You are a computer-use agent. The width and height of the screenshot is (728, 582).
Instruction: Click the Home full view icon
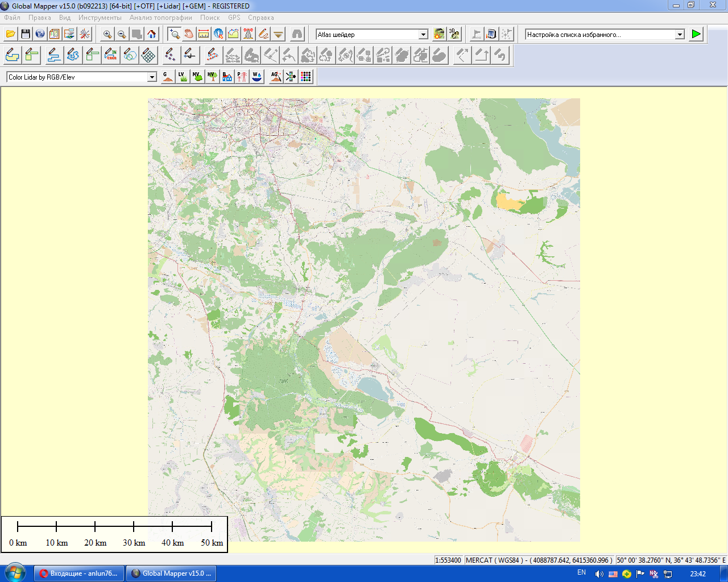[152, 34]
